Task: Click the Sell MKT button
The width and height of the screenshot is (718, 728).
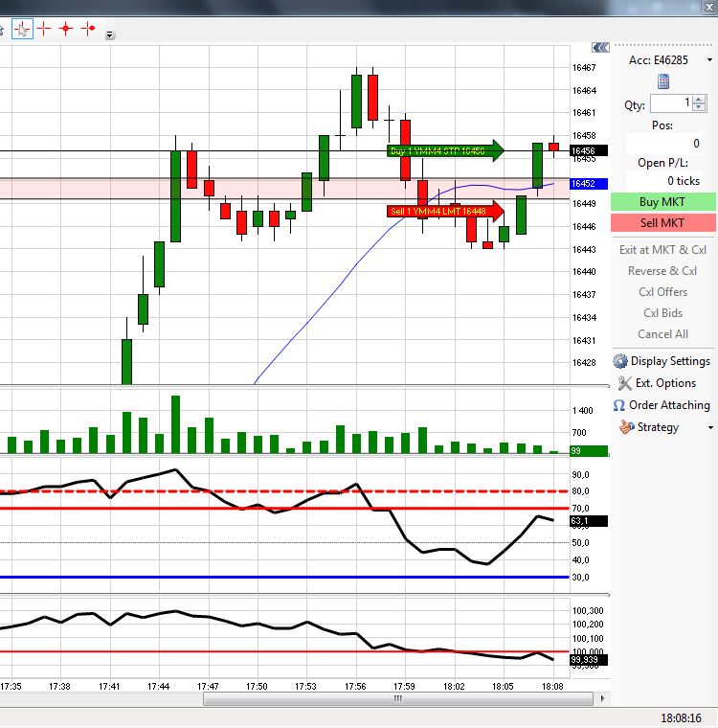Action: (662, 223)
